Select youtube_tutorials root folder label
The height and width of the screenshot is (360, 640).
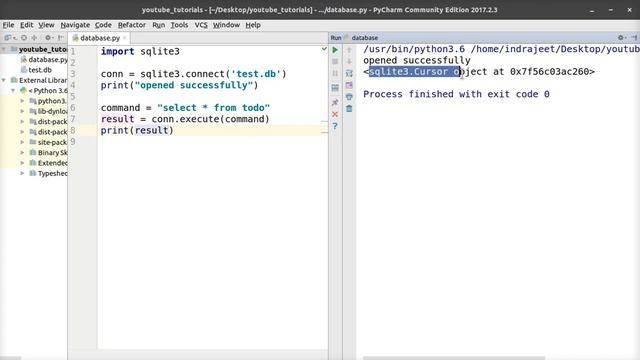click(x=42, y=49)
